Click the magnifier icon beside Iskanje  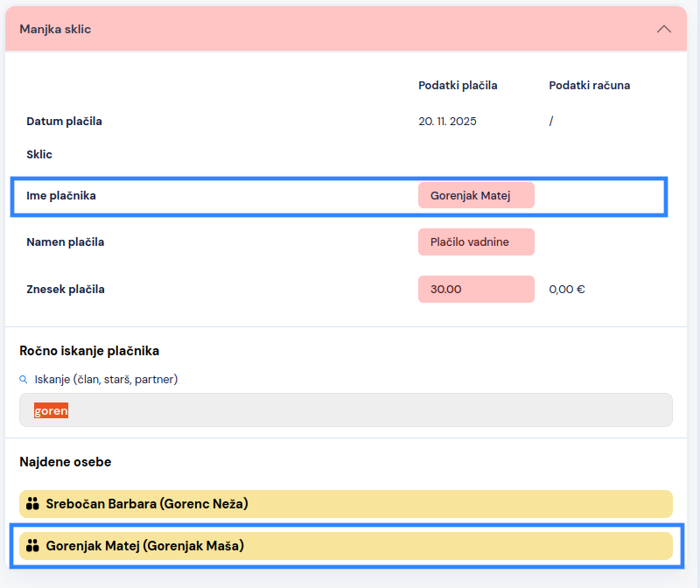click(24, 380)
